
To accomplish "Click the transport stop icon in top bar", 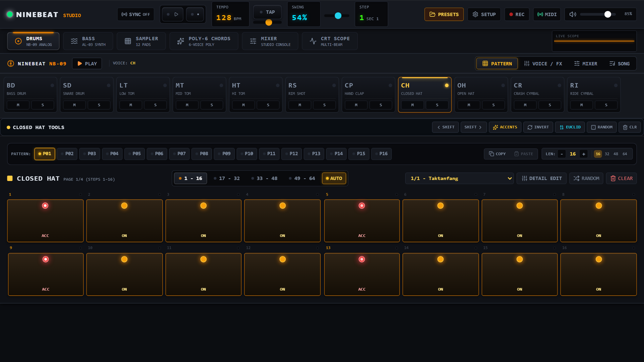I will [195, 14].
